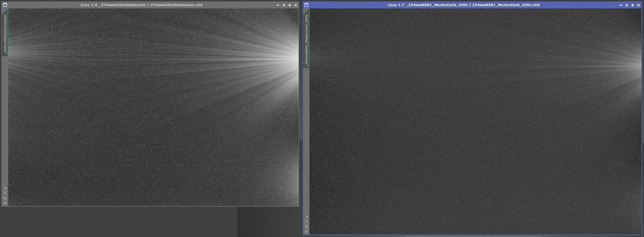Shade the 294mm600sdarkmaster window with the triangle-under-bar icon

pos(284,5)
